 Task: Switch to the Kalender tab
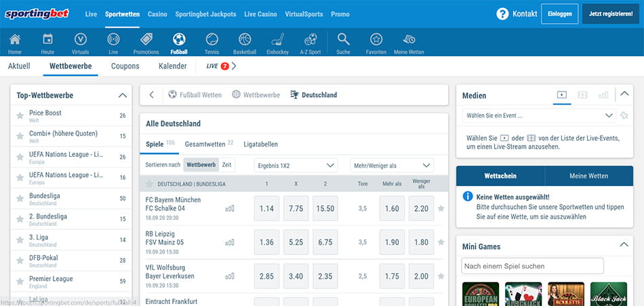pos(172,66)
